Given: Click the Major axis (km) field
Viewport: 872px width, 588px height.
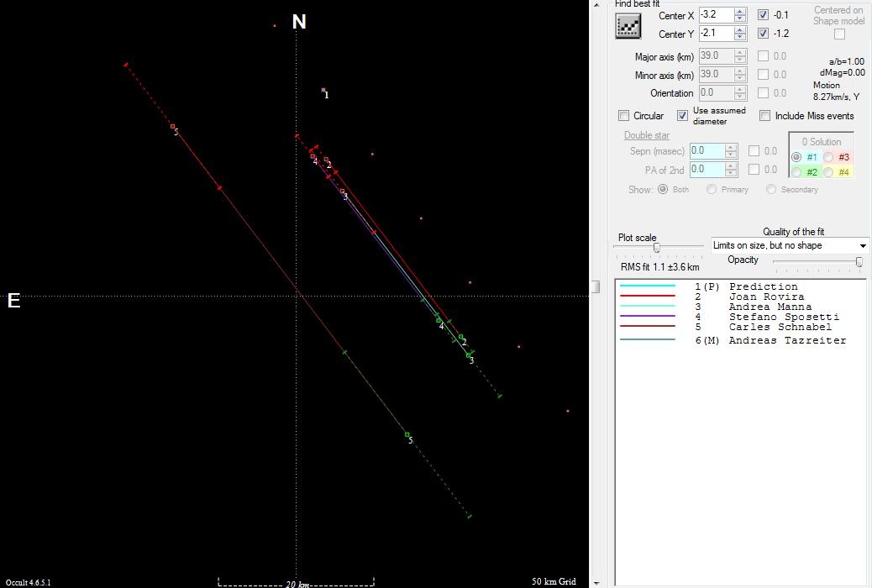Looking at the screenshot, I should coord(717,56).
